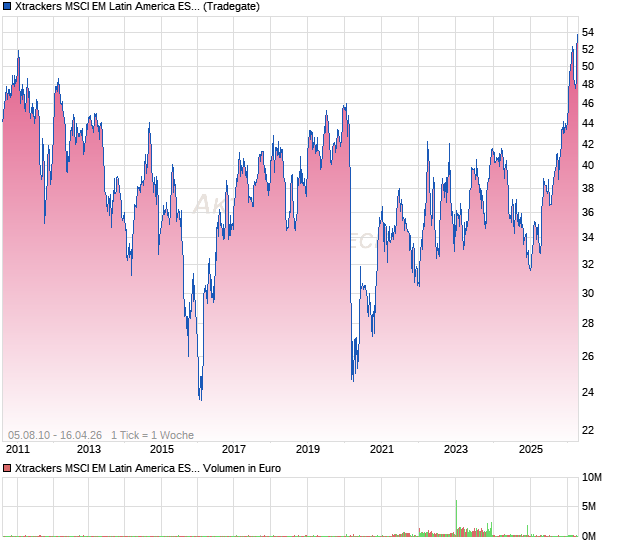Viewport: 620px width, 546px height.
Task: Click the blue price legend square
Action: click(x=7, y=6)
